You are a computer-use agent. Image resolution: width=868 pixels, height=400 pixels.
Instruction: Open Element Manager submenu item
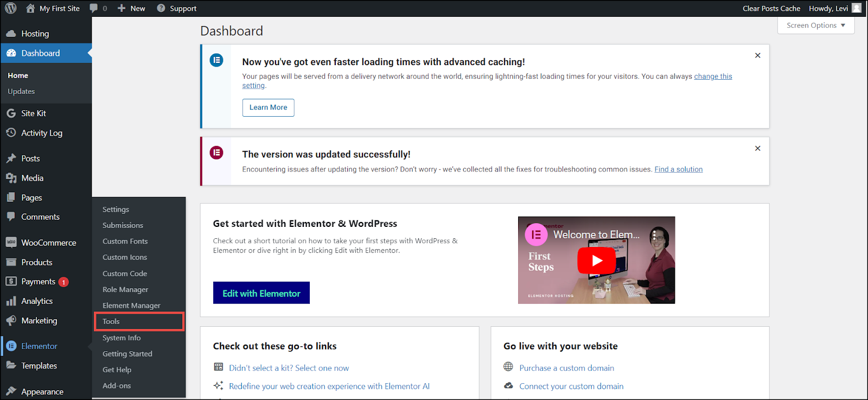[x=131, y=306]
